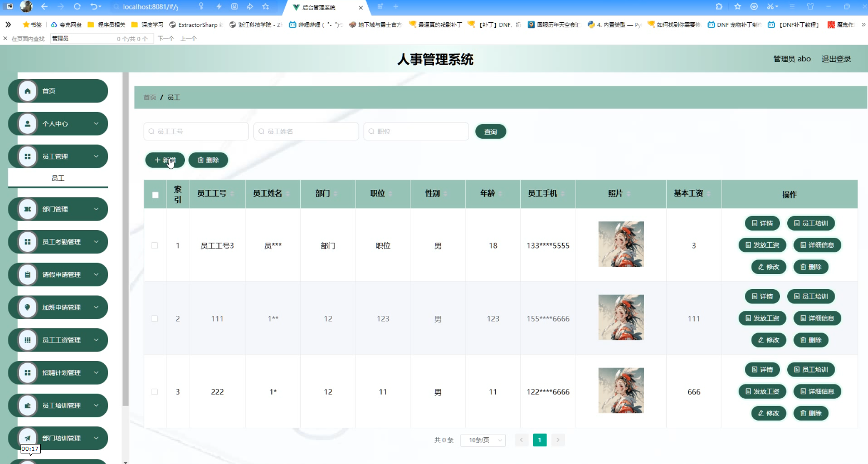
Task: Click the 删除 button above the table
Action: click(208, 160)
